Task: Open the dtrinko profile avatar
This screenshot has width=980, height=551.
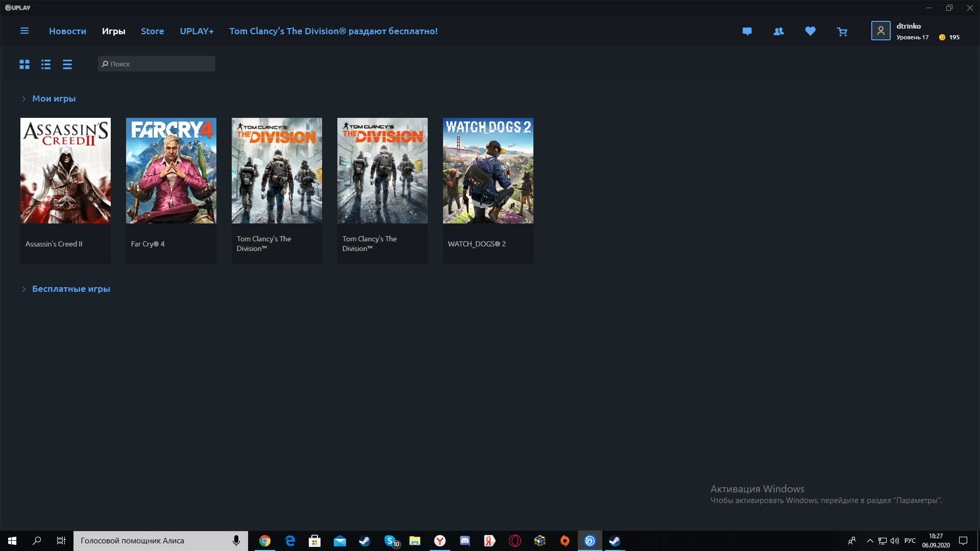Action: click(881, 31)
